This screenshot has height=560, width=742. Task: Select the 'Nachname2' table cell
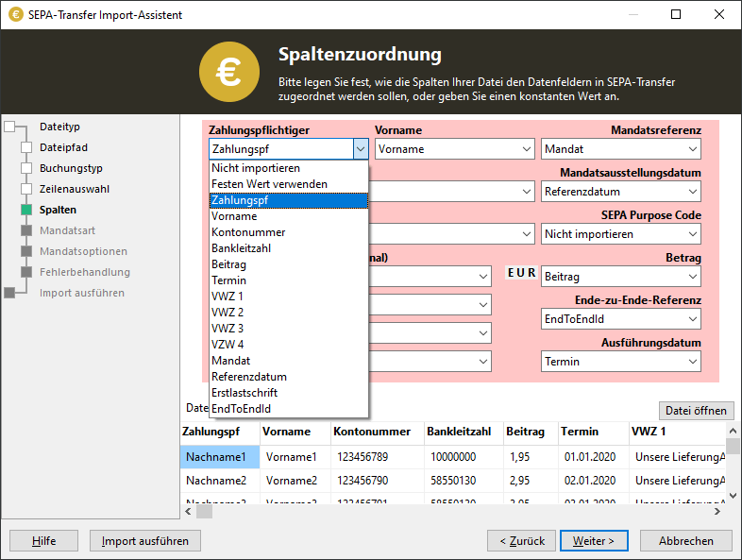[x=220, y=481]
